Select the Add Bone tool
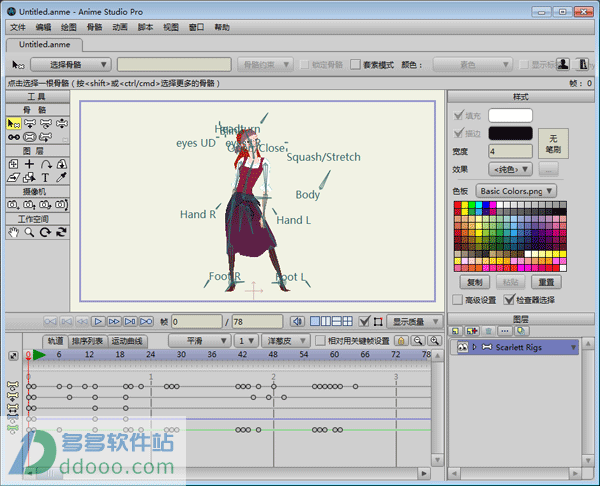The height and width of the screenshot is (486, 600). 14,137
